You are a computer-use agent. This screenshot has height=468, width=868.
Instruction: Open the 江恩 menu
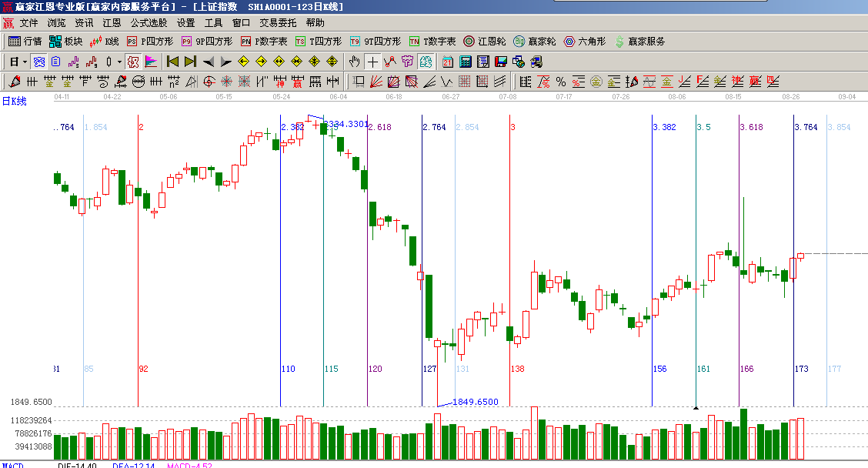click(x=112, y=23)
